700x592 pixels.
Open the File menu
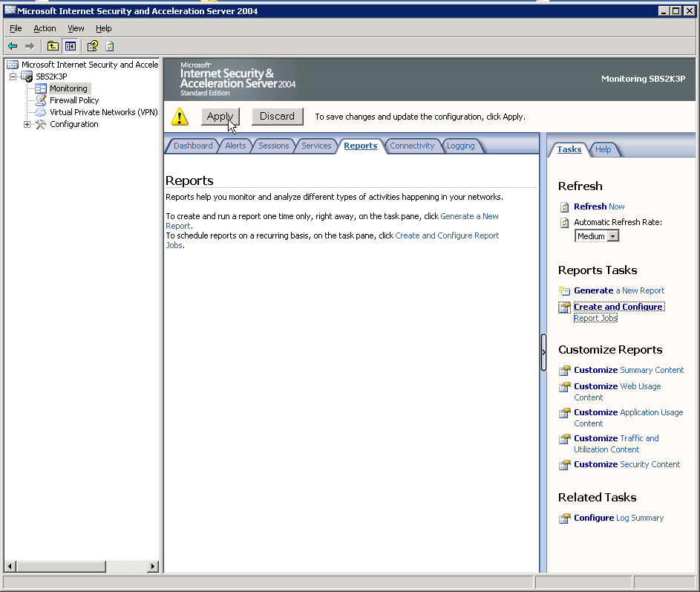(16, 28)
